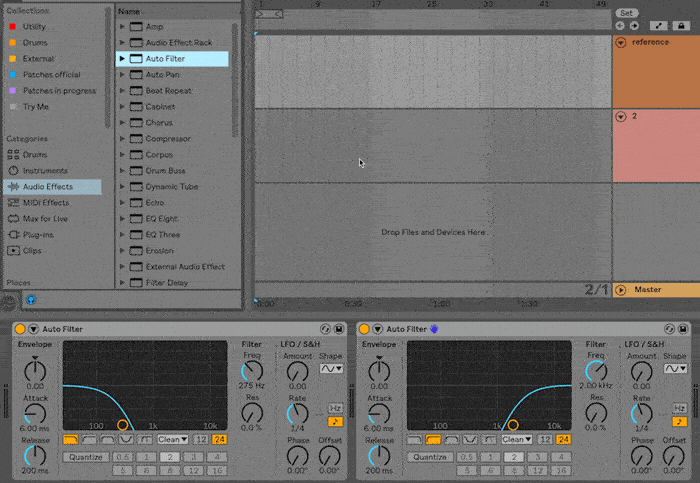This screenshot has height=483, width=700.
Task: Click the hot-swap icon on the 2.00 kHz Auto Filter
Action: pyautogui.click(x=669, y=329)
